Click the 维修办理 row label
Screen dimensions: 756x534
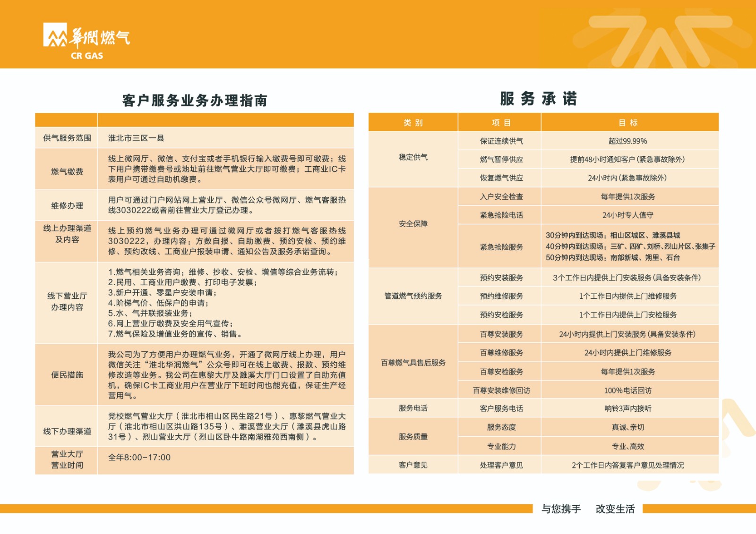(67, 205)
